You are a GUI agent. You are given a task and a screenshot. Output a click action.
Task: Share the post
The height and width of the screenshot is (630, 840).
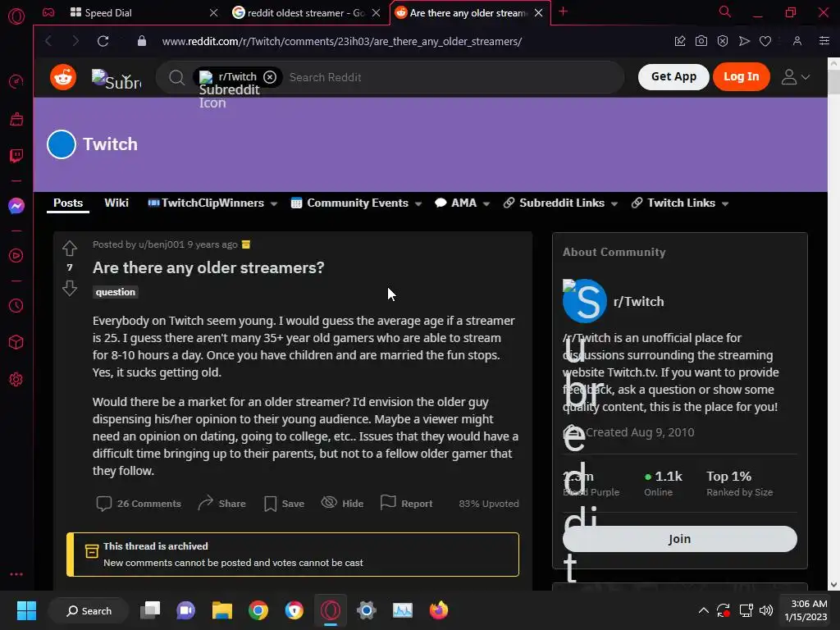click(221, 504)
